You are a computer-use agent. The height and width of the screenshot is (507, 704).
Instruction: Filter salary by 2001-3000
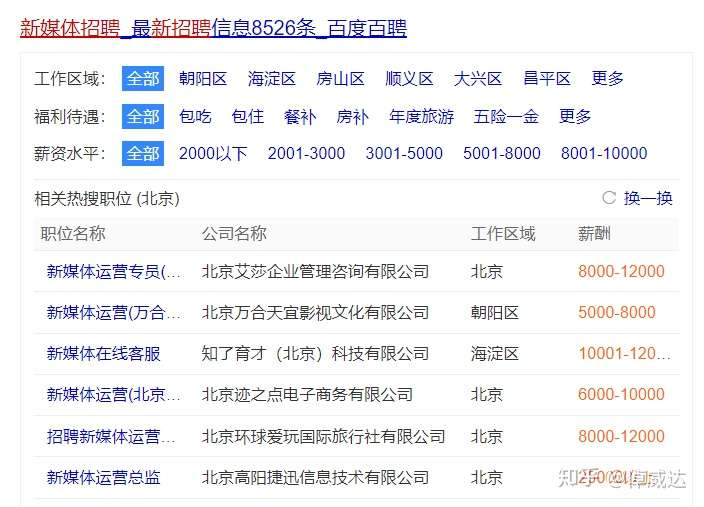[x=307, y=154]
